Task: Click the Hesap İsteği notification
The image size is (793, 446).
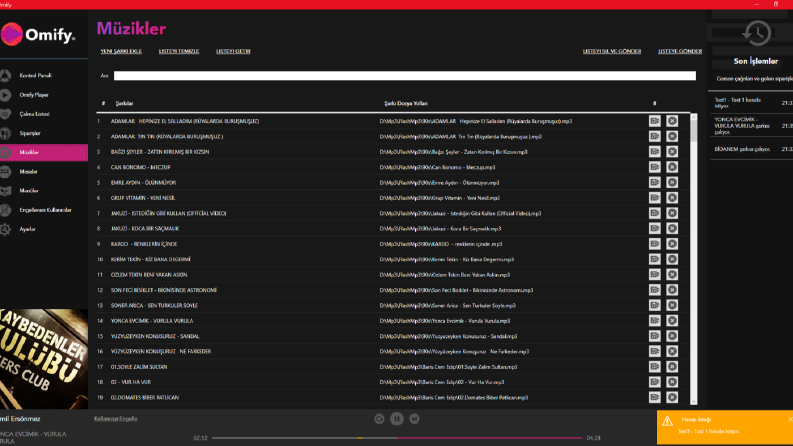Action: [x=725, y=427]
